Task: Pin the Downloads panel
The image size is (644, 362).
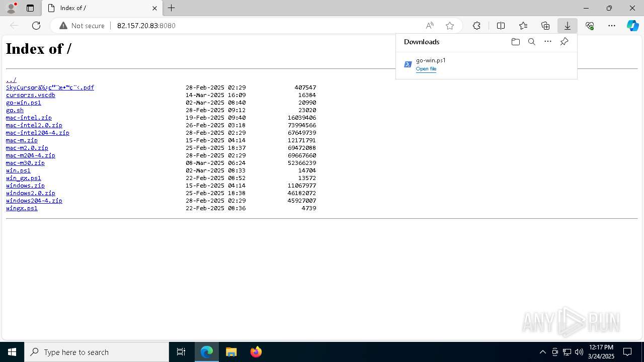Action: click(x=564, y=42)
